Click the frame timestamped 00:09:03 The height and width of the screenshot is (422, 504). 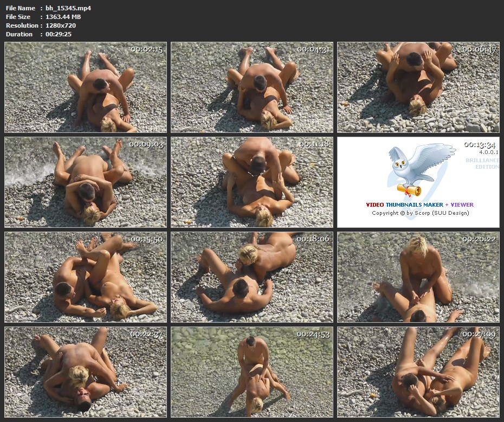(x=86, y=182)
